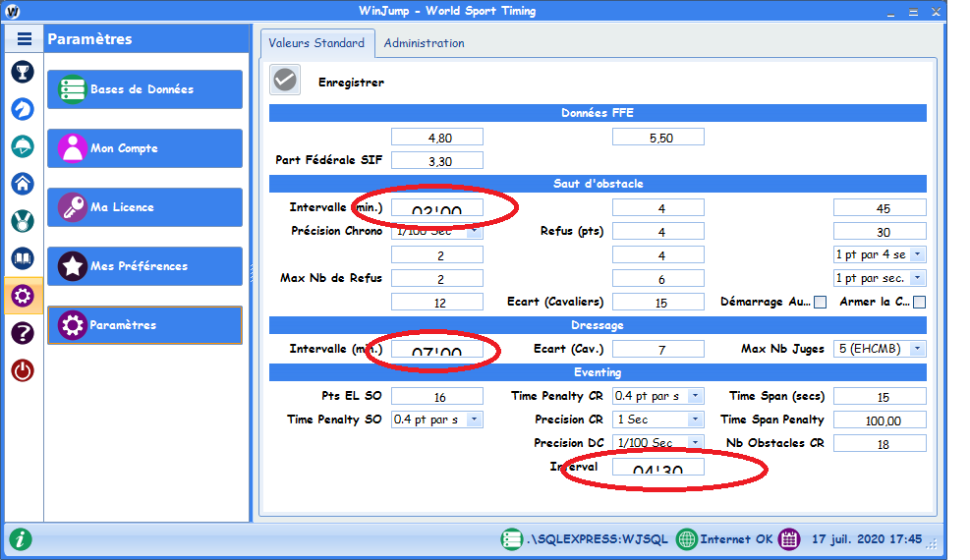Click the splitter grip beside the Paramètres panel
Image resolution: width=970 pixels, height=560 pixels.
pyautogui.click(x=252, y=272)
